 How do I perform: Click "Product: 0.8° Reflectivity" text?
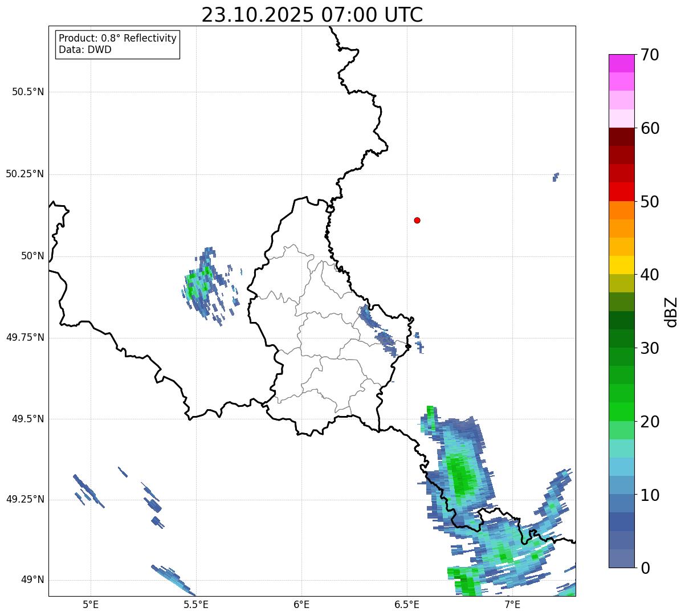pos(118,38)
